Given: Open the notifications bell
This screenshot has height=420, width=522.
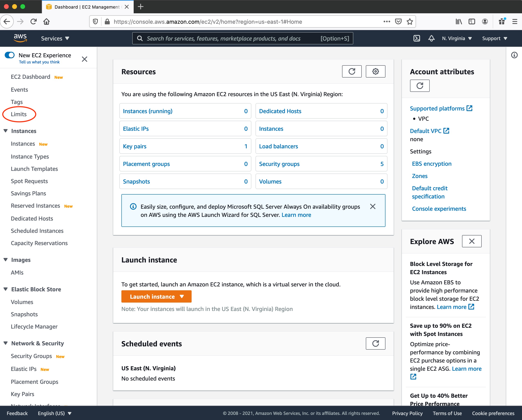Looking at the screenshot, I should pyautogui.click(x=431, y=38).
